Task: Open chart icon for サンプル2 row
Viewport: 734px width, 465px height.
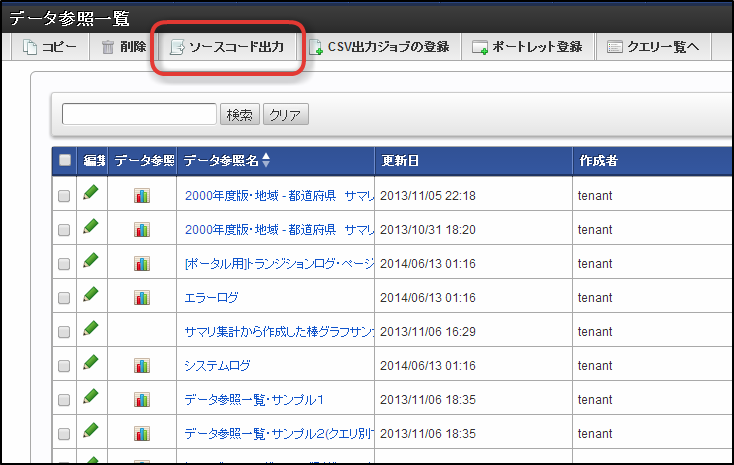Action: pos(142,434)
